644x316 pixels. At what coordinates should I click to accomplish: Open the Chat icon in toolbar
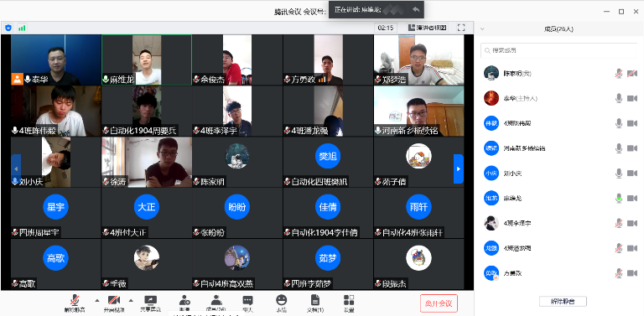tap(247, 303)
